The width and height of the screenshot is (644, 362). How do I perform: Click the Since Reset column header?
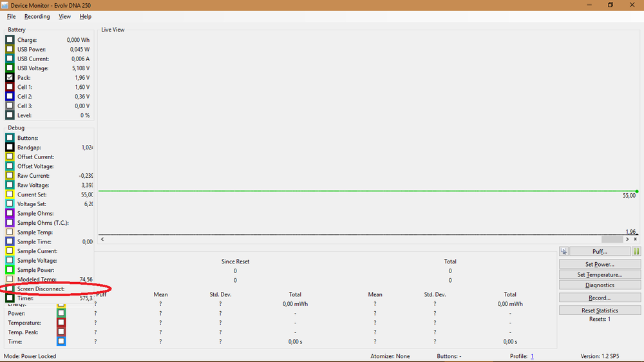[235, 262]
